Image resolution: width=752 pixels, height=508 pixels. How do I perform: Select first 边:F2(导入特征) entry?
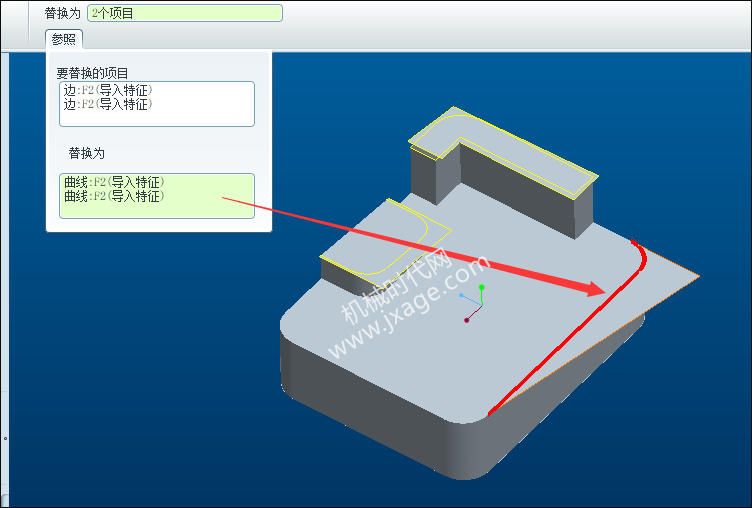108,90
